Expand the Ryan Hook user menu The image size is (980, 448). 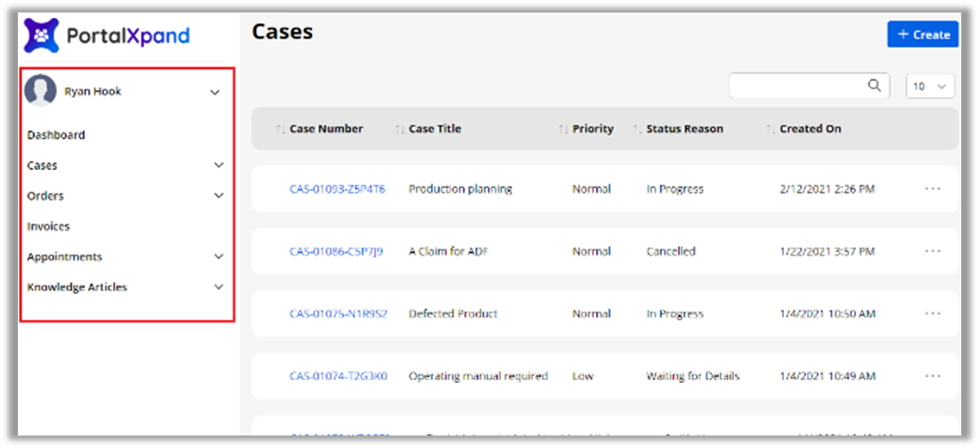coord(215,92)
